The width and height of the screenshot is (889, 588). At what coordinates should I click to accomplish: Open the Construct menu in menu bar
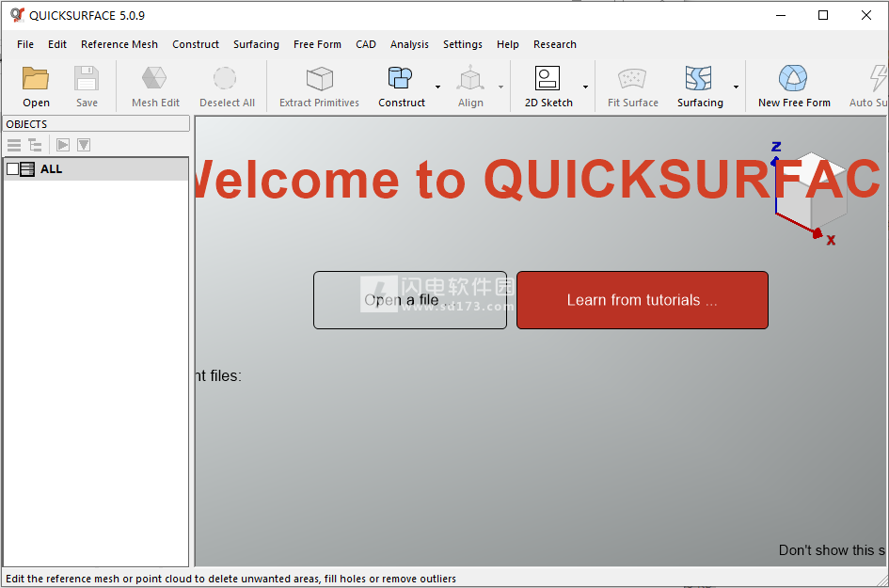(196, 44)
